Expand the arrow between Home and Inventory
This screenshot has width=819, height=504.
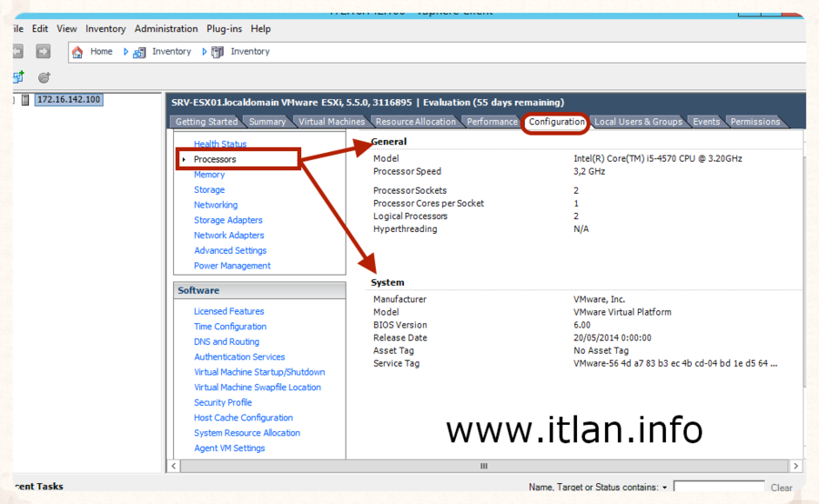coord(126,52)
